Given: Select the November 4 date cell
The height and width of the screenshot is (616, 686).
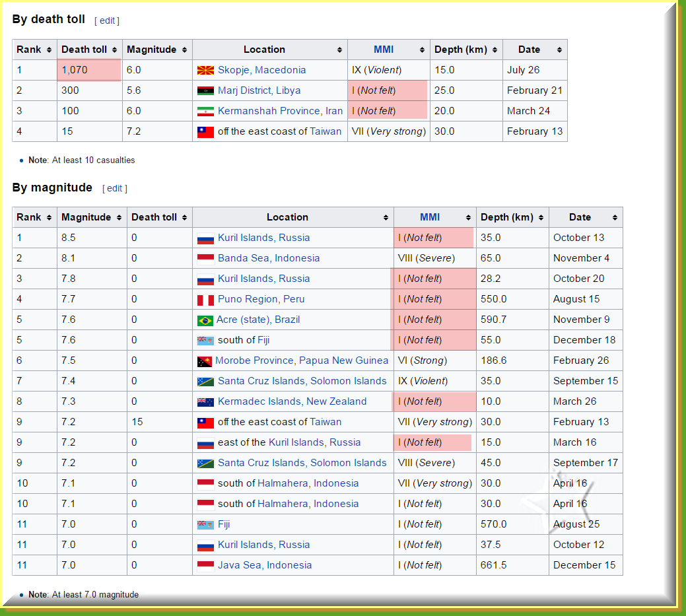Looking at the screenshot, I should [x=586, y=258].
